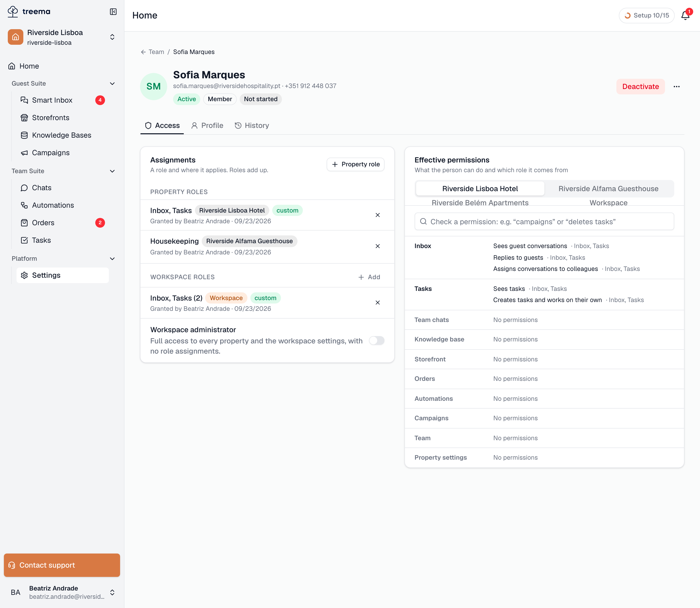The image size is (700, 608).
Task: Add a Property role
Action: [355, 164]
